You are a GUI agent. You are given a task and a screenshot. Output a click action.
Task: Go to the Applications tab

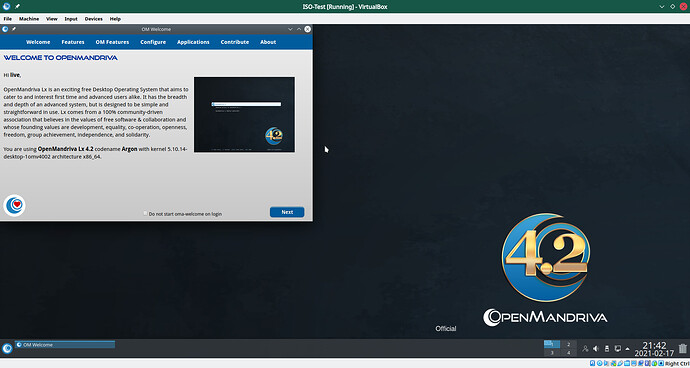click(x=193, y=42)
